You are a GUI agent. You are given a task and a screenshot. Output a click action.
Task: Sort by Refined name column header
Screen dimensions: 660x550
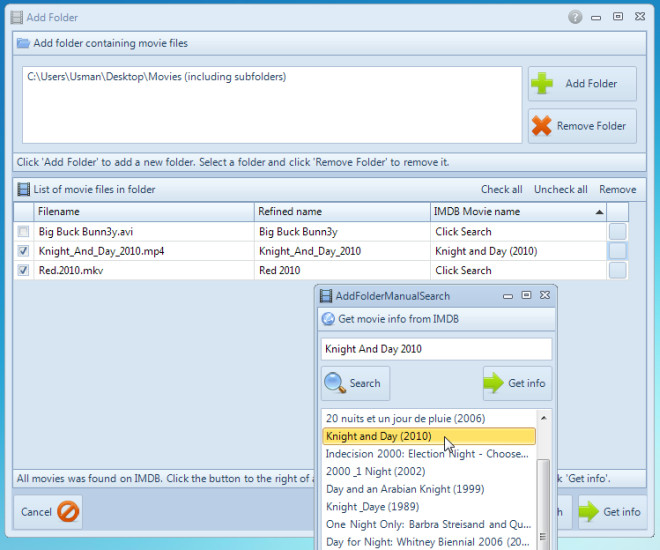tap(342, 212)
